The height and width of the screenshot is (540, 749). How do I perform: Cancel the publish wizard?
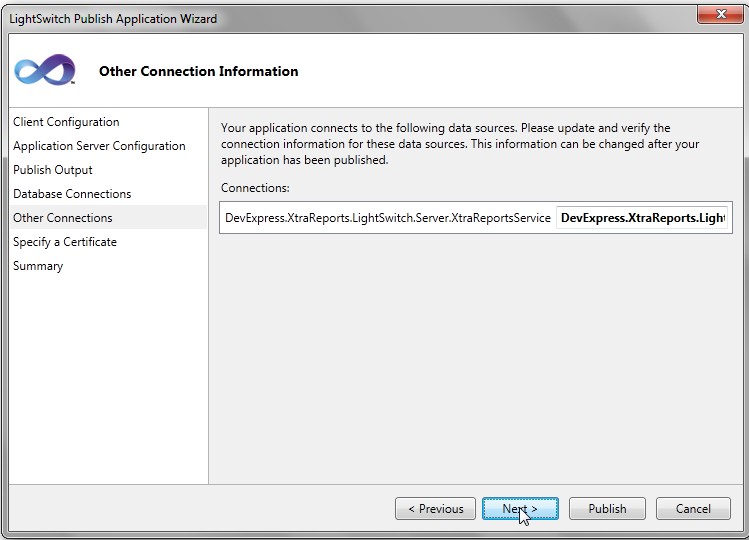point(693,509)
